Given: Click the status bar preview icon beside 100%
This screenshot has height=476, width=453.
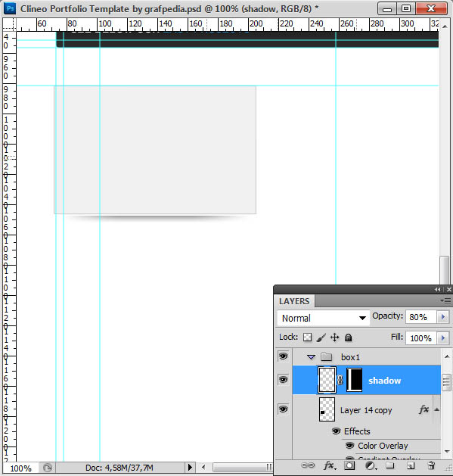Looking at the screenshot, I should (x=48, y=468).
